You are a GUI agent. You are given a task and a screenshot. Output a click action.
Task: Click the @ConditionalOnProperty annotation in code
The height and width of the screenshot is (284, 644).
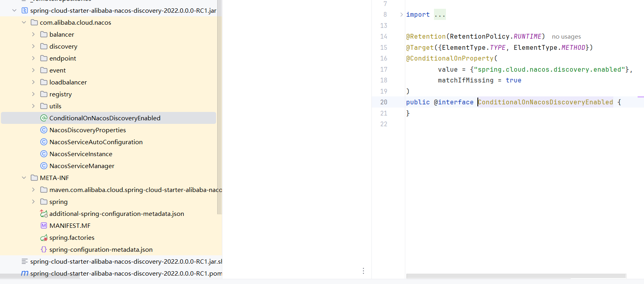450,58
